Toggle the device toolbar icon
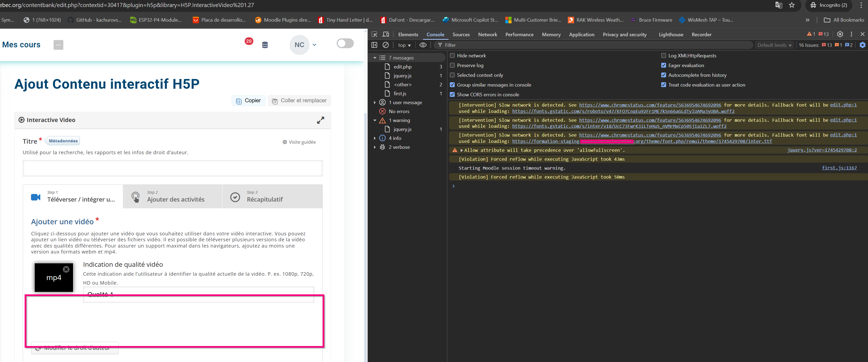The width and height of the screenshot is (868, 362). pyautogui.click(x=386, y=34)
